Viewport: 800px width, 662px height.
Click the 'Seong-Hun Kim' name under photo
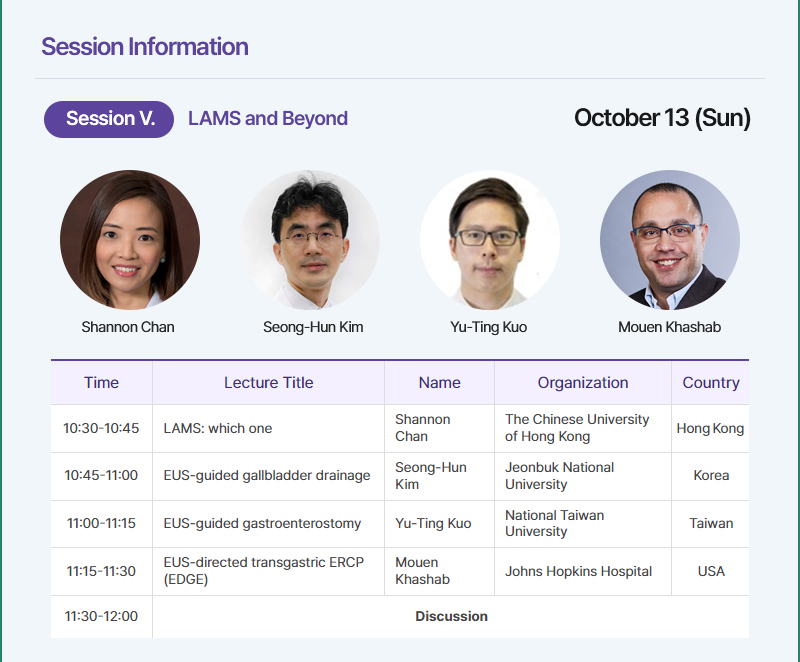[x=313, y=327]
